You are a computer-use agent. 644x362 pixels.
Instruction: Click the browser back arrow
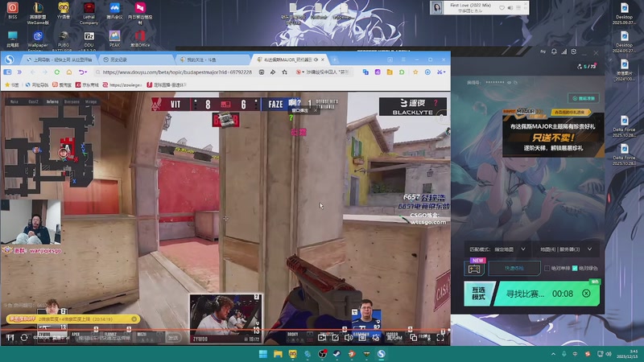(33, 72)
